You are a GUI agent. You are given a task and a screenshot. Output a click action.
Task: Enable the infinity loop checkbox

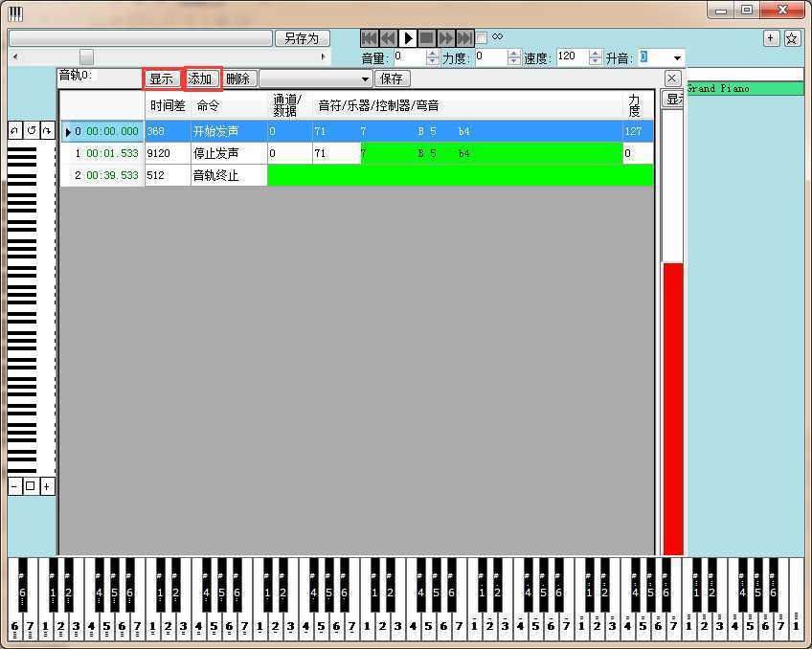pos(482,37)
